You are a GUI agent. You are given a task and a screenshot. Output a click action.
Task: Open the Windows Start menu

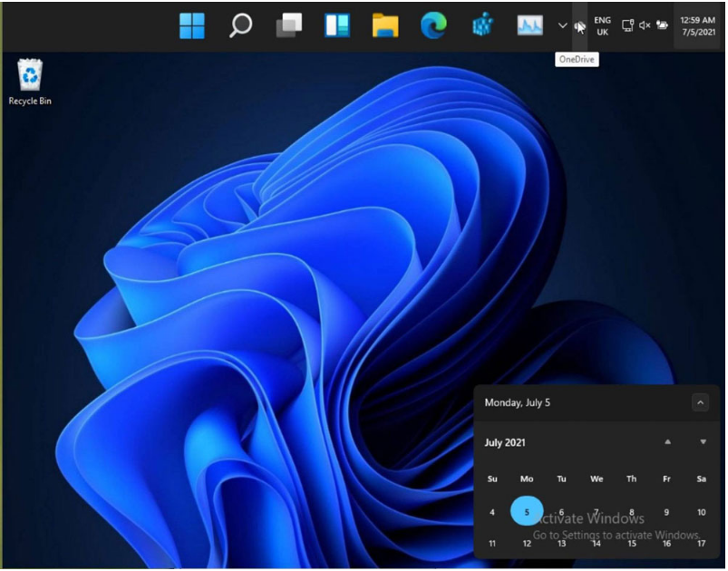coord(192,26)
